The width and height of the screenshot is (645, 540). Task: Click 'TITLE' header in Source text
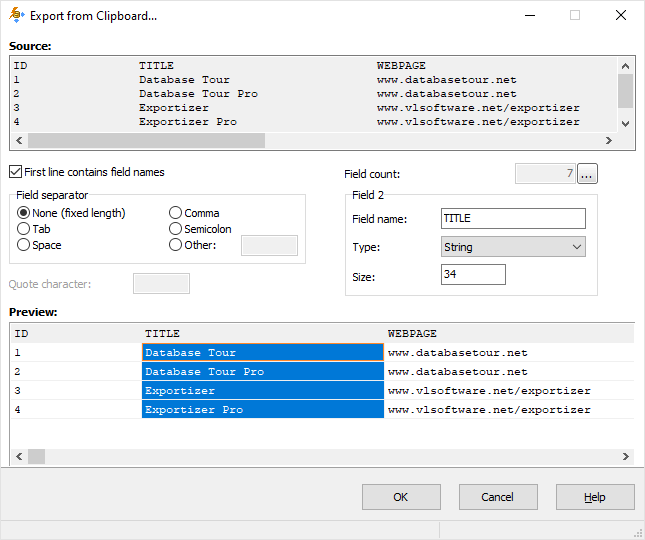pyautogui.click(x=156, y=66)
